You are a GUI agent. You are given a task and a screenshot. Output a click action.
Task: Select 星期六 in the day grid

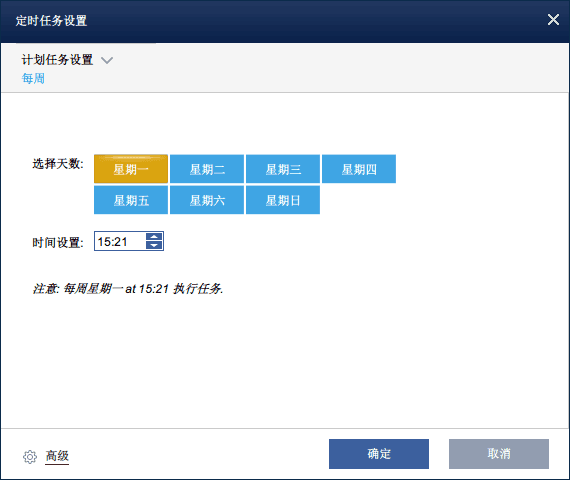207,200
